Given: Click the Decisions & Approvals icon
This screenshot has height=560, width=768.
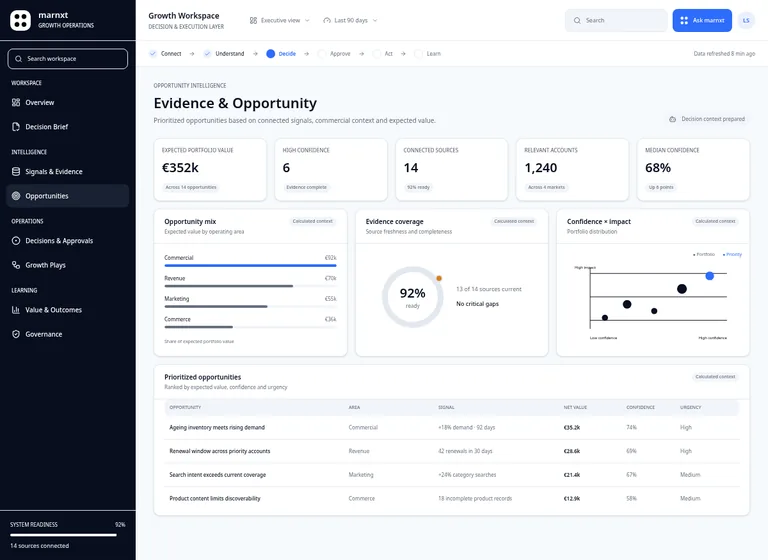Looking at the screenshot, I should (x=16, y=241).
